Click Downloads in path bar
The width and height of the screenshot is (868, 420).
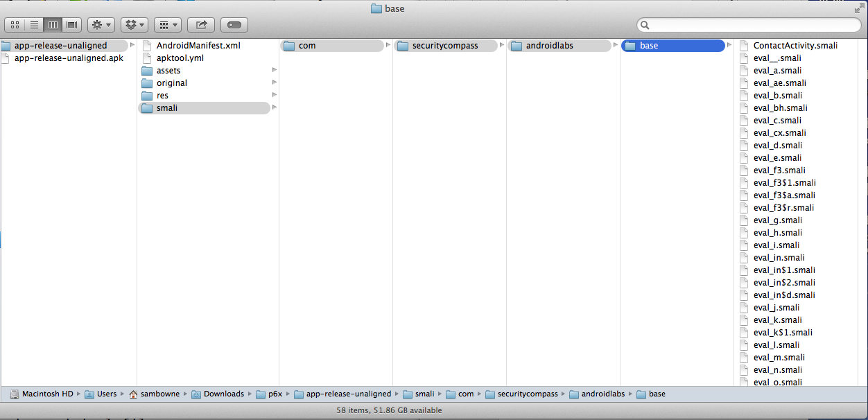pos(218,394)
